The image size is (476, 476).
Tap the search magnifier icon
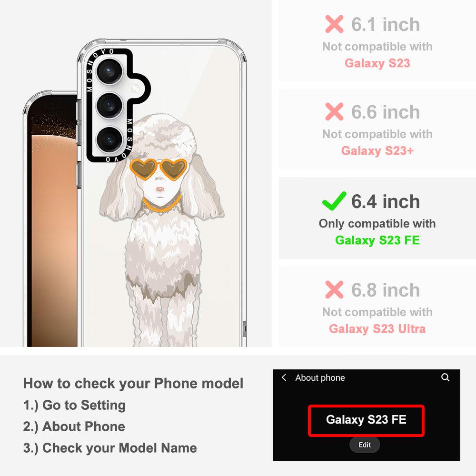point(445,377)
